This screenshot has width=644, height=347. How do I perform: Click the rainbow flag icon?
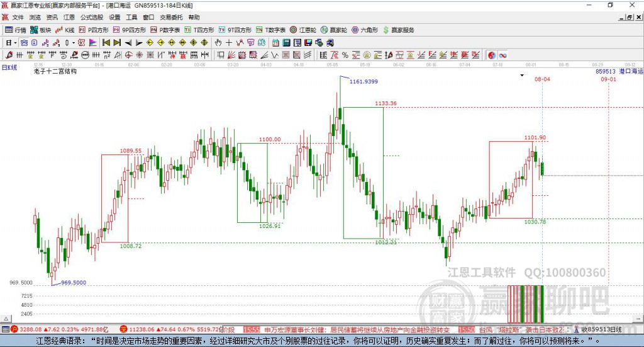pos(93,43)
